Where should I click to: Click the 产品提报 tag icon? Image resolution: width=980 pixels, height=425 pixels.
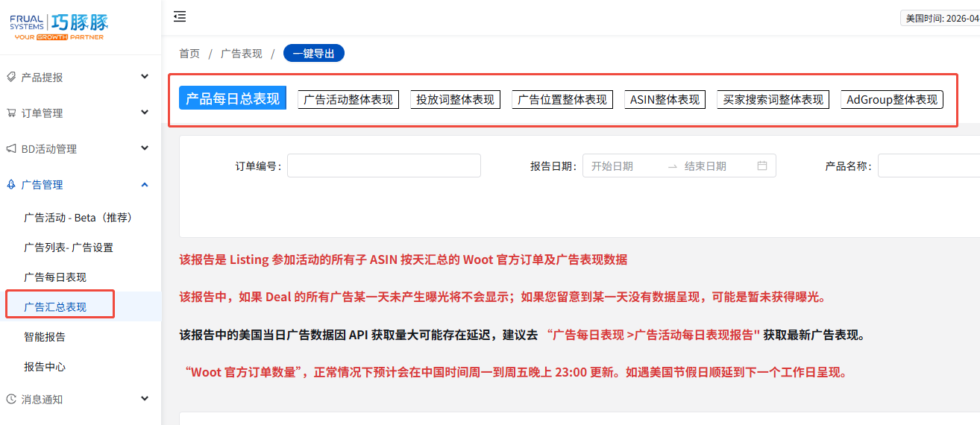(x=11, y=77)
